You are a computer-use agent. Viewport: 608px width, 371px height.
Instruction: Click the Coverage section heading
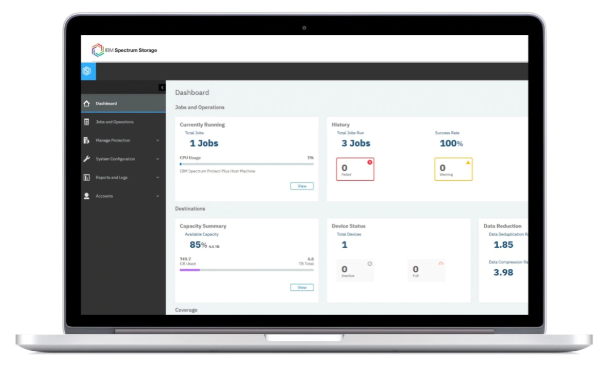[x=186, y=310]
